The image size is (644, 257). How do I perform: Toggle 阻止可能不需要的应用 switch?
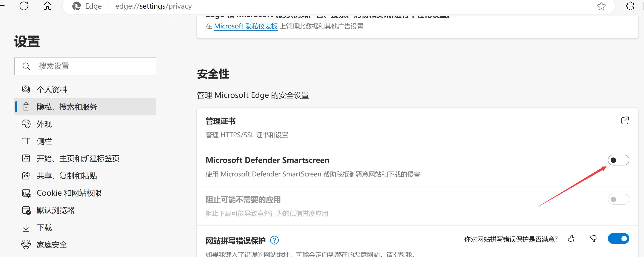(x=618, y=199)
